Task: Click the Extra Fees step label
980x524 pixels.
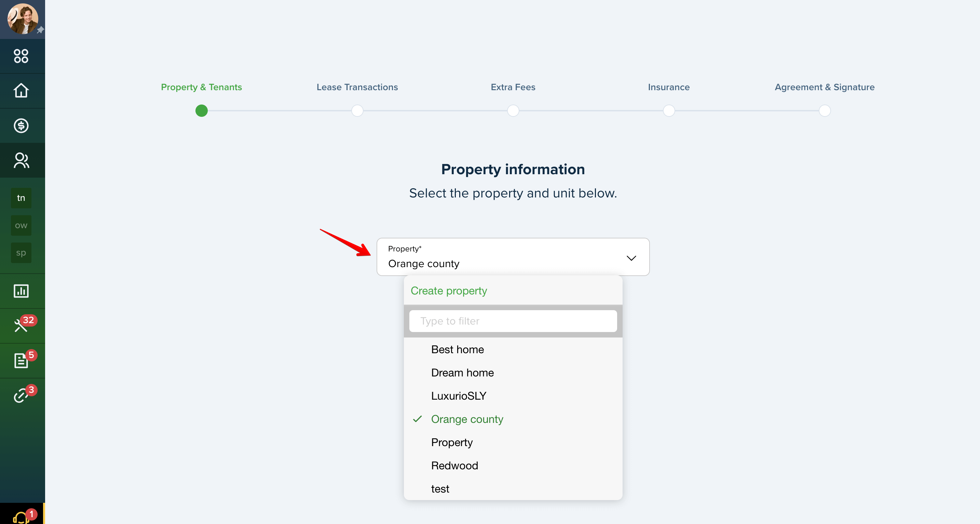Action: [x=513, y=87]
